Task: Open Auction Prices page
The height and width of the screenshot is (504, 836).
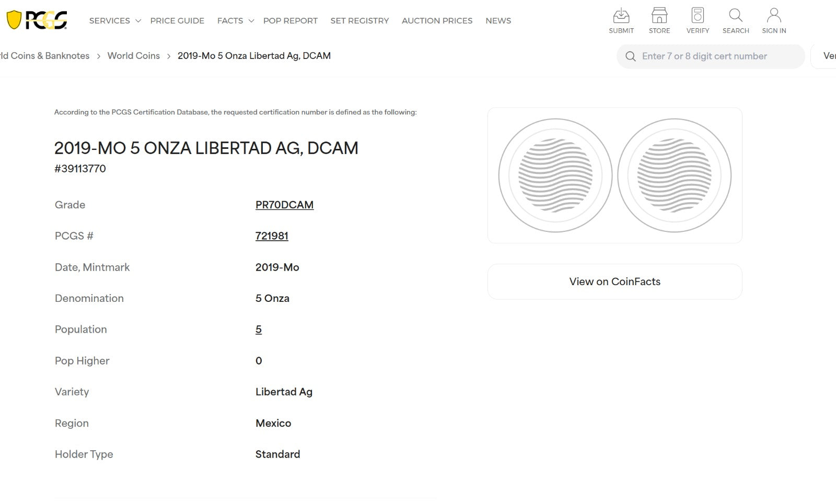Action: [437, 21]
